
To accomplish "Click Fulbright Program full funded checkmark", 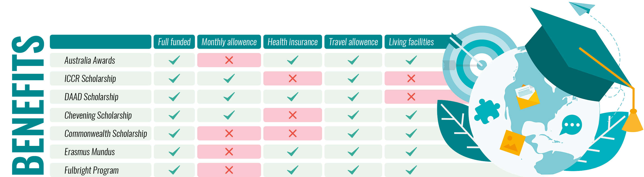I will click(174, 170).
